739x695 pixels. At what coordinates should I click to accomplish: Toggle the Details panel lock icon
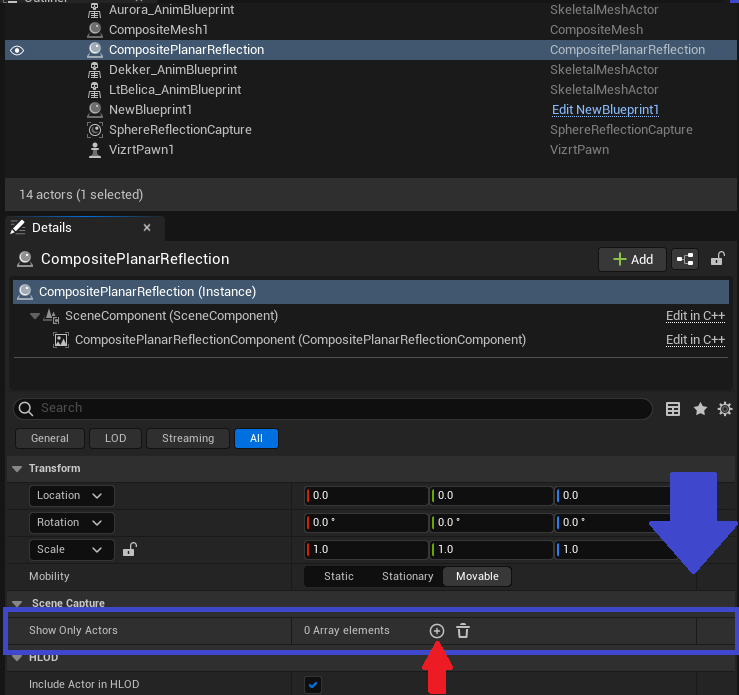(717, 259)
